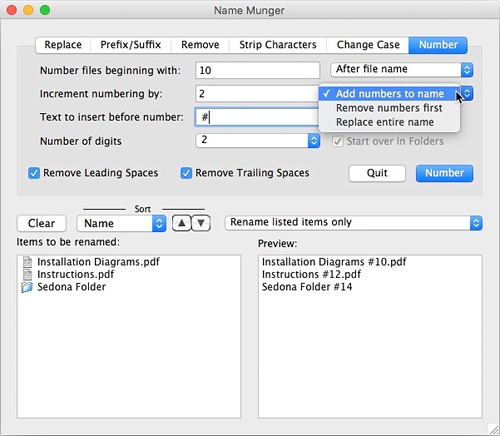Sort descending with down arrow button
Viewport: 500px width, 436px height.
201,223
